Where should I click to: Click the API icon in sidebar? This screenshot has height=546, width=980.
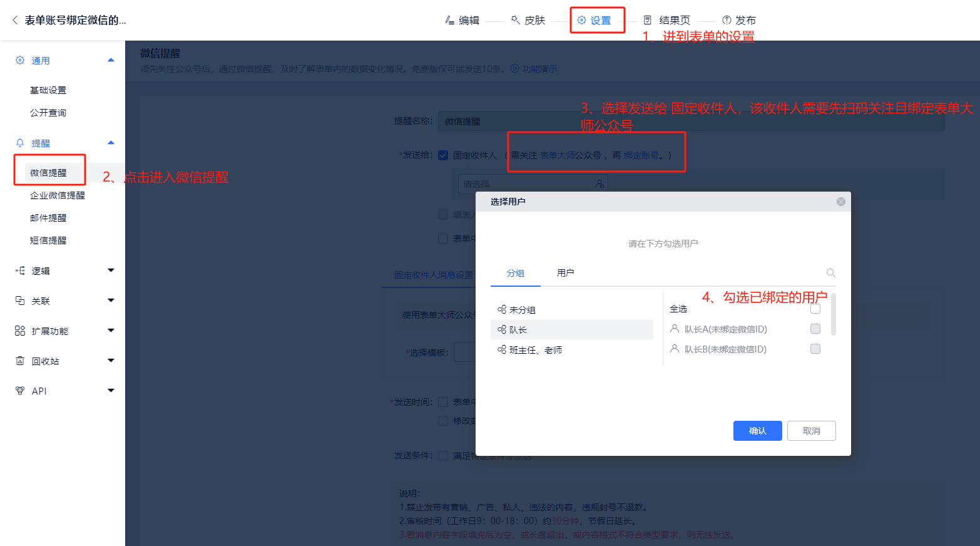point(20,391)
